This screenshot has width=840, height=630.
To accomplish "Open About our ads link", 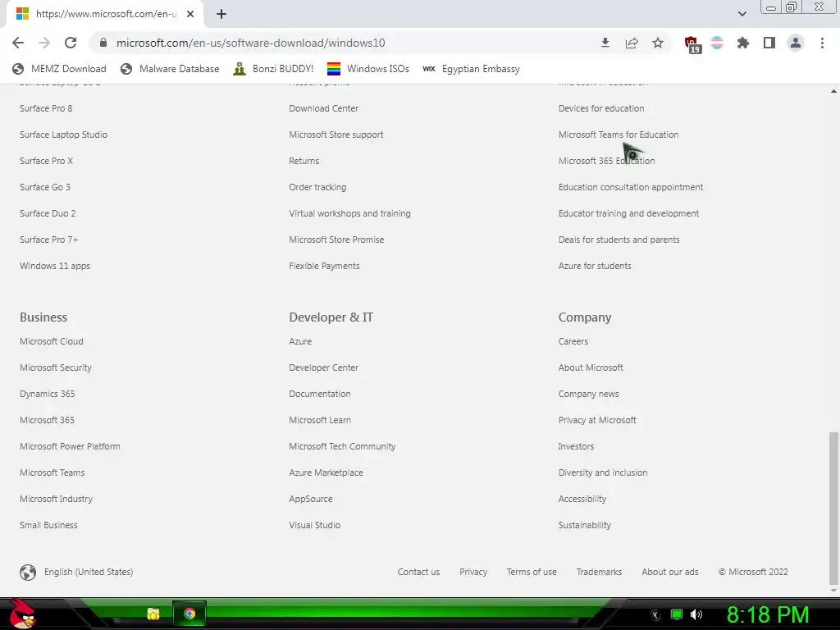I will click(670, 572).
